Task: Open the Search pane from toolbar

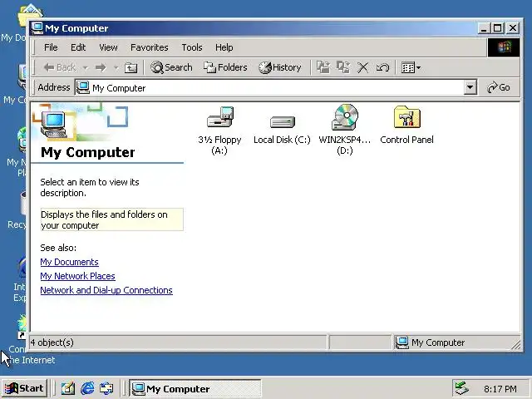Action: [x=171, y=67]
